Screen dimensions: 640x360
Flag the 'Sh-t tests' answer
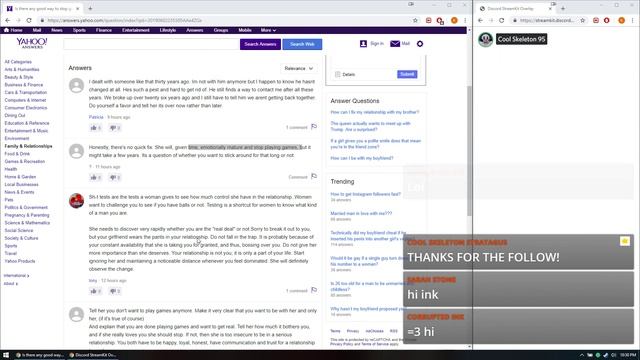[314, 290]
